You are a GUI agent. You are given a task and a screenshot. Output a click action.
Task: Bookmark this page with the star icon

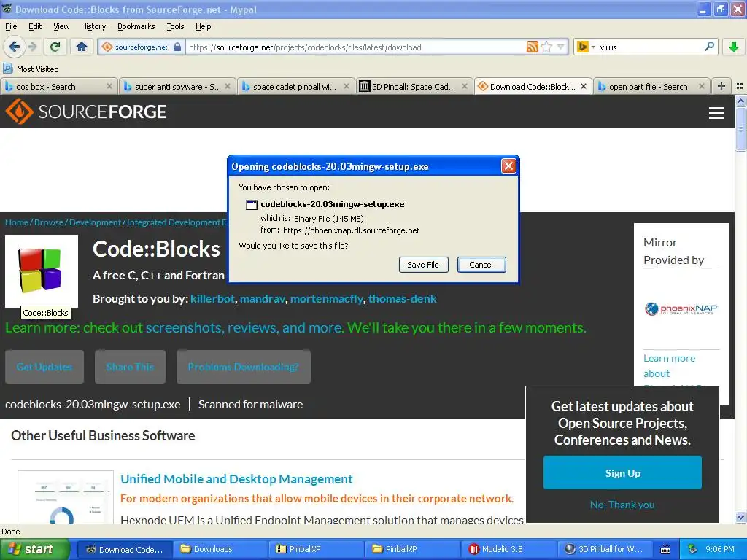pos(546,47)
